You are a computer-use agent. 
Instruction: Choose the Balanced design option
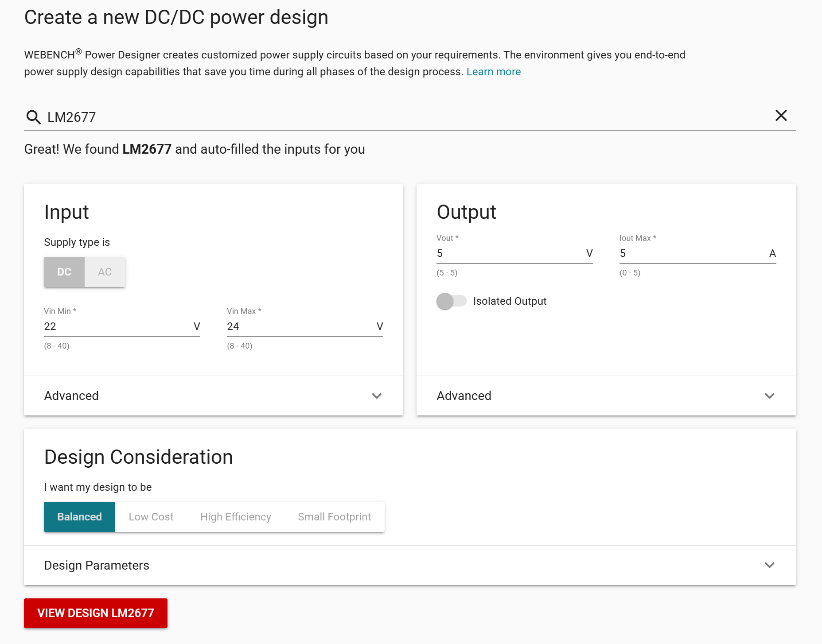coord(80,517)
